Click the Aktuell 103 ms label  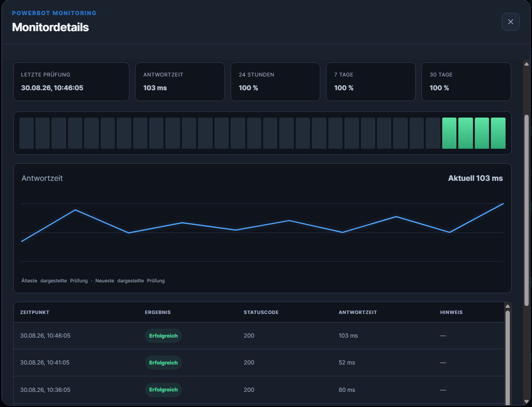pos(475,178)
